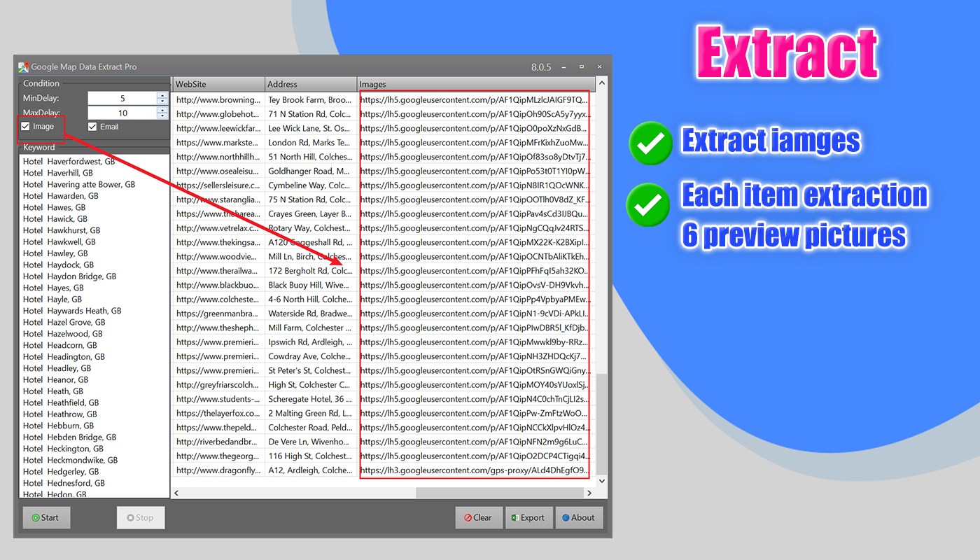Select the address cell 'Black Buoy Hill, Wive...'

click(x=311, y=285)
